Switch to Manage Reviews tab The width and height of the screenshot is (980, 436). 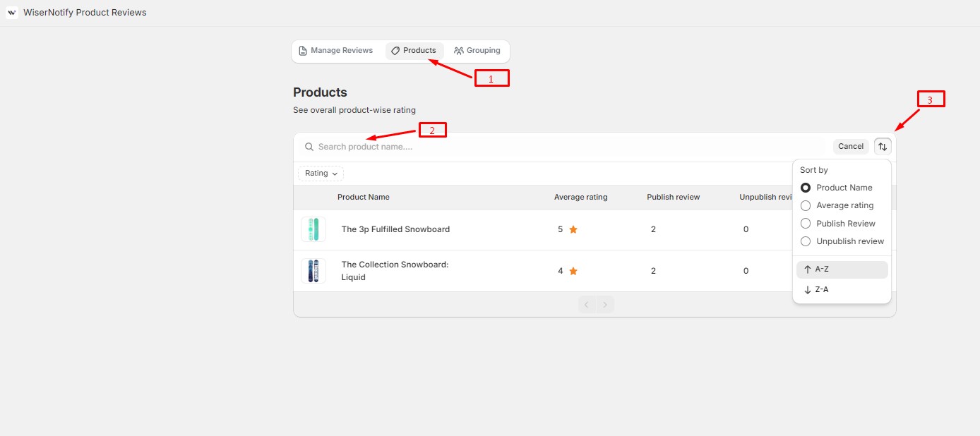pos(336,51)
